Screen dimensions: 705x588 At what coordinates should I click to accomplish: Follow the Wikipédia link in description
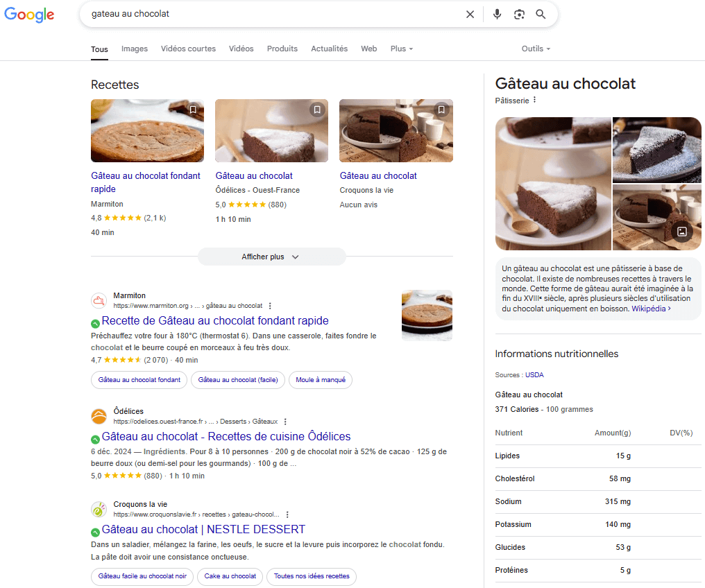point(651,309)
